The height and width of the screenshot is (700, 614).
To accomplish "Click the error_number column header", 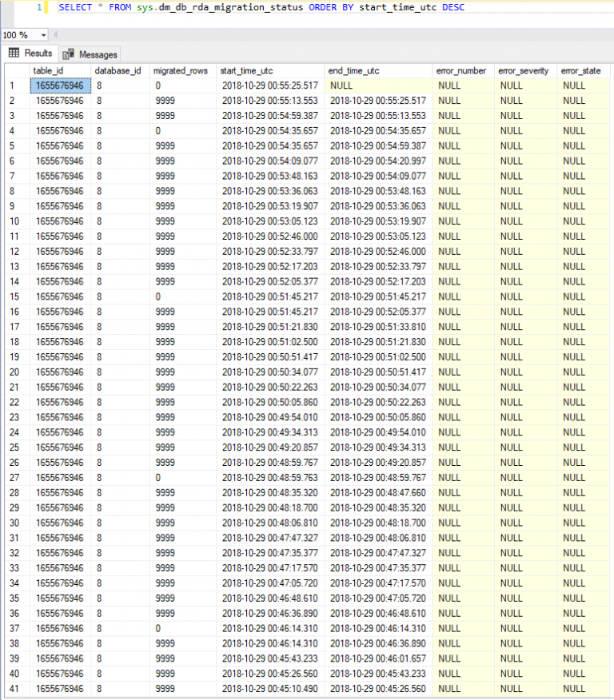I will [463, 70].
